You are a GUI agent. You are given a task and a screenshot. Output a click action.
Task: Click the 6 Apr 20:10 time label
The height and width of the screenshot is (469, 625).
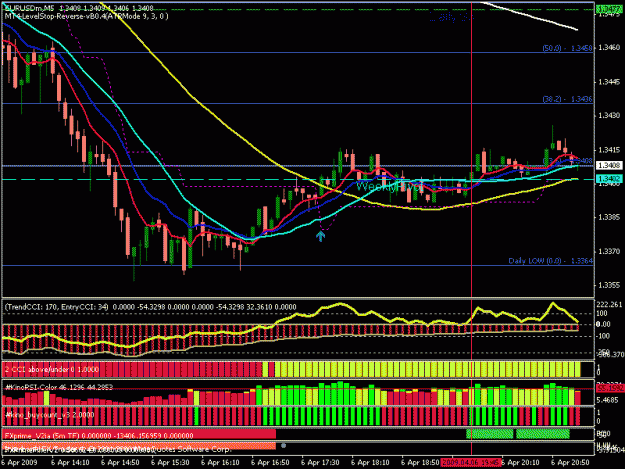click(x=520, y=463)
